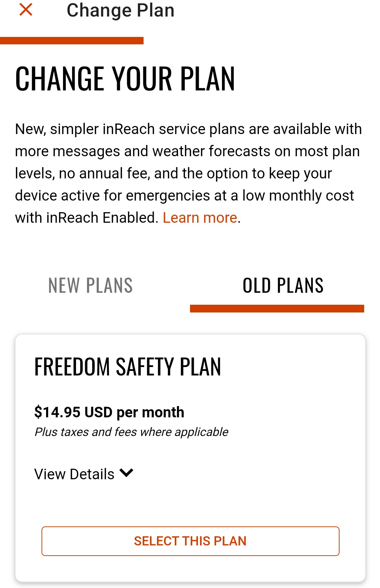Tap the orange underline beneath OLD PLANS
The image size is (380, 588).
pyautogui.click(x=277, y=309)
